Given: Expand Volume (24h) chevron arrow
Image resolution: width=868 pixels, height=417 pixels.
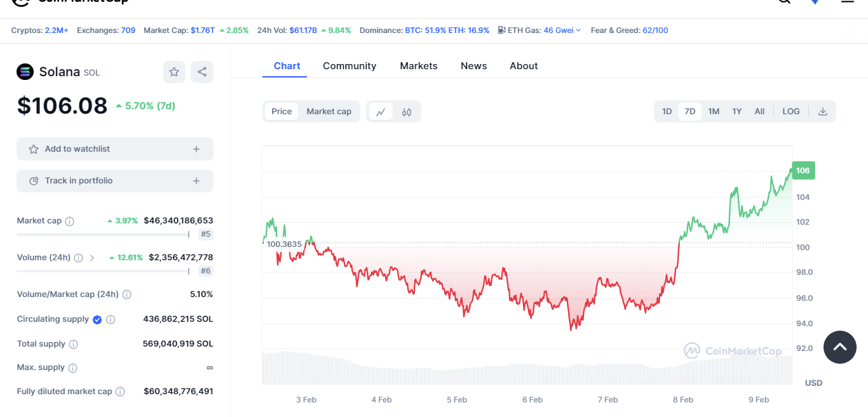Looking at the screenshot, I should click(x=92, y=258).
